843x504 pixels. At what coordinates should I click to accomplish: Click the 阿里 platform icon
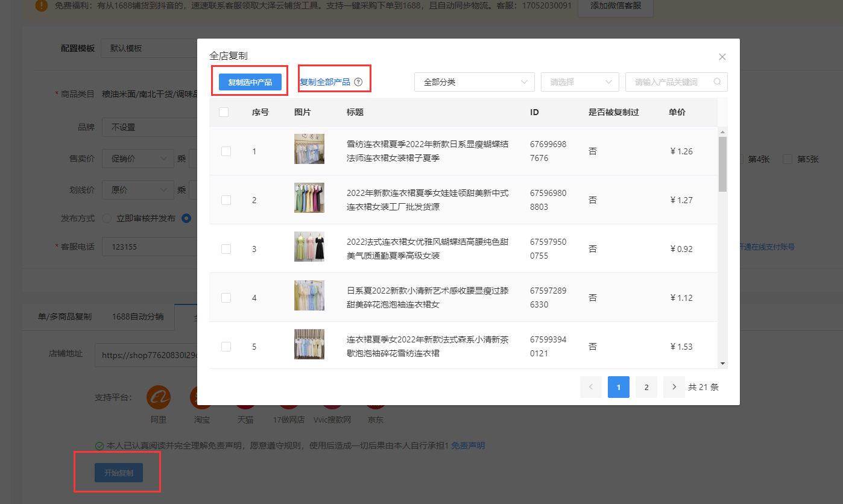point(159,397)
